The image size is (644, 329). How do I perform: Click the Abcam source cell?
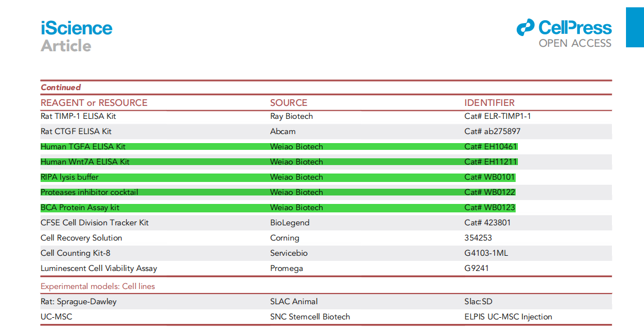point(284,131)
